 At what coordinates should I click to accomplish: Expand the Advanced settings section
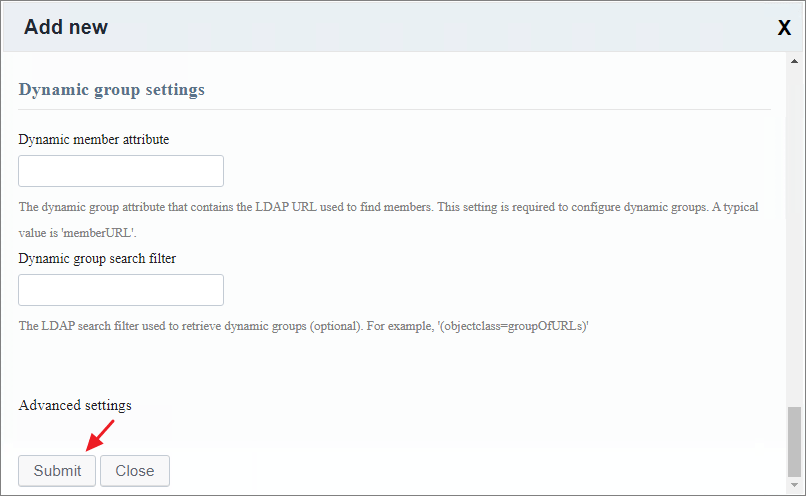[75, 405]
